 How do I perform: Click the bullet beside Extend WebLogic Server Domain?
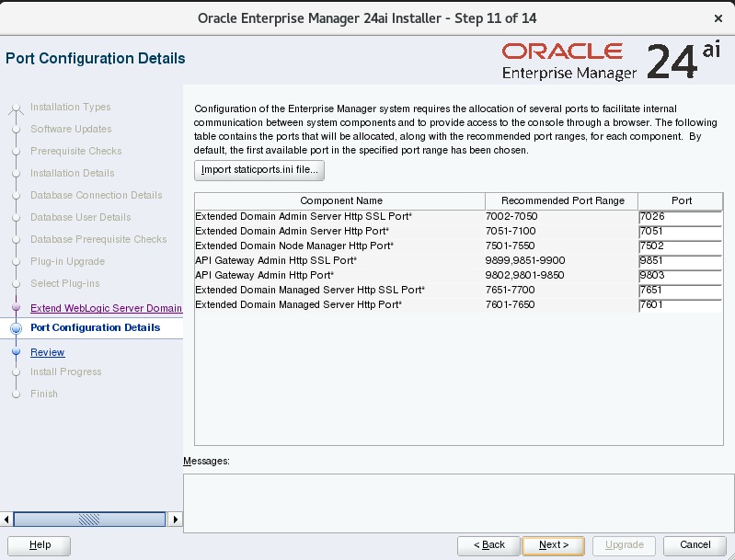pos(16,307)
